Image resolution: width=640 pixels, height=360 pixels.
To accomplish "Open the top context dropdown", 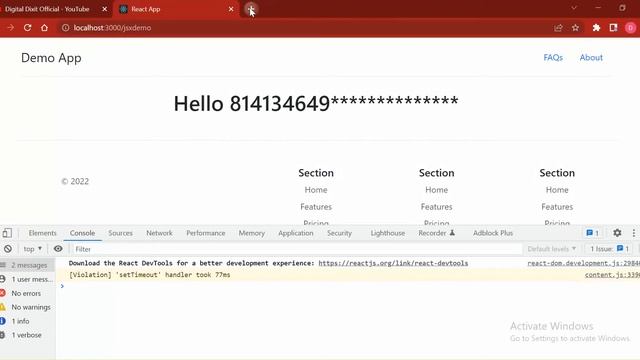I will 32,249.
